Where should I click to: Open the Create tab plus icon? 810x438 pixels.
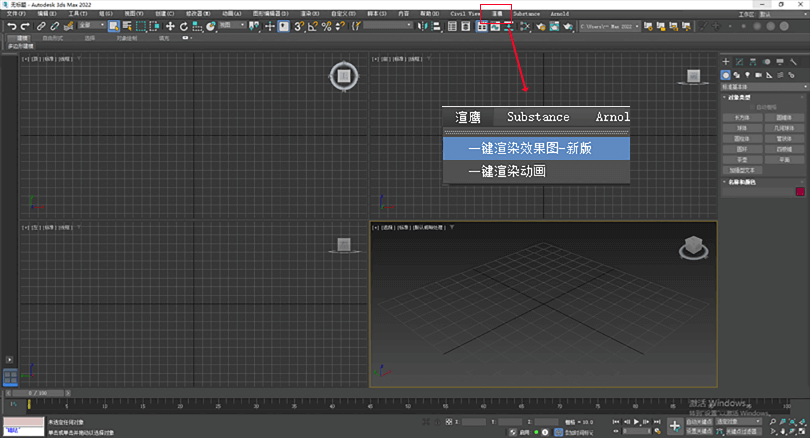click(727, 62)
